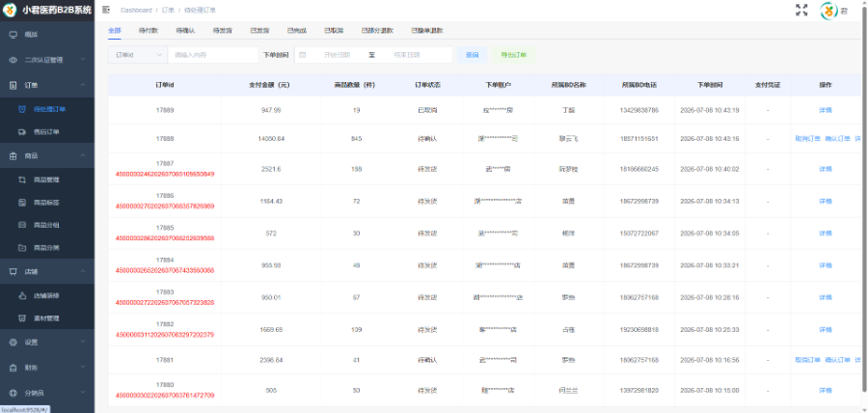
Task: Open 详情 for order 17885
Action: pos(826,234)
